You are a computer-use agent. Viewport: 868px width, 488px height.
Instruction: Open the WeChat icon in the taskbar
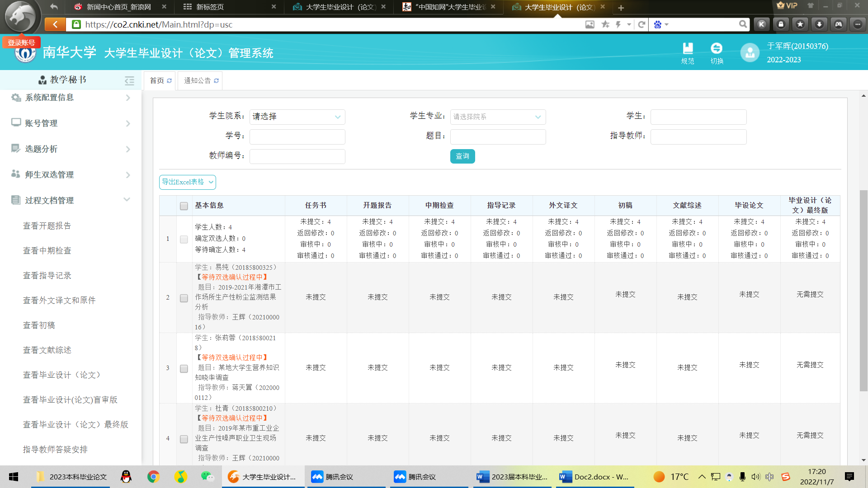coord(207,477)
